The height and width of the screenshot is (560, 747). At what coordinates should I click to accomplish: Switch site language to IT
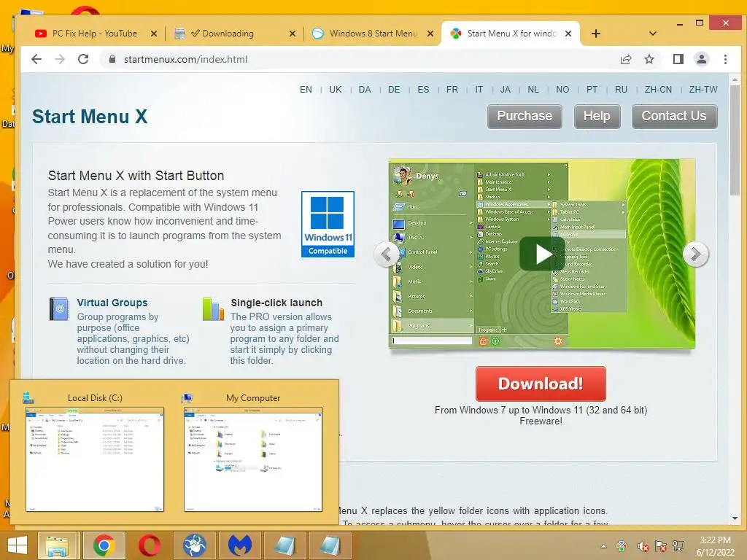pyautogui.click(x=479, y=90)
